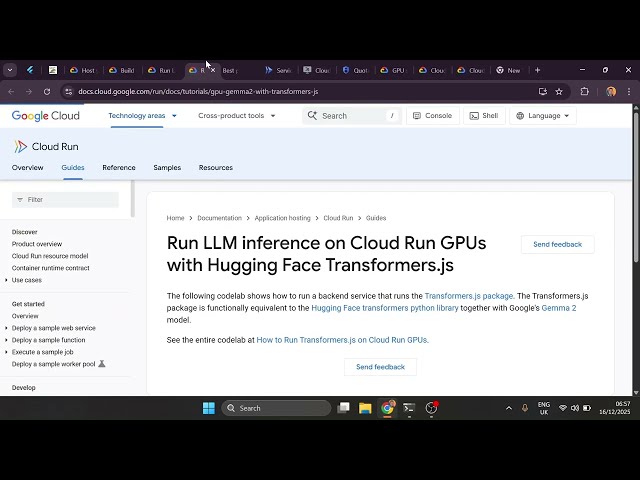Expand the Cross-product tools dropdown
640x480 pixels.
coord(237,116)
